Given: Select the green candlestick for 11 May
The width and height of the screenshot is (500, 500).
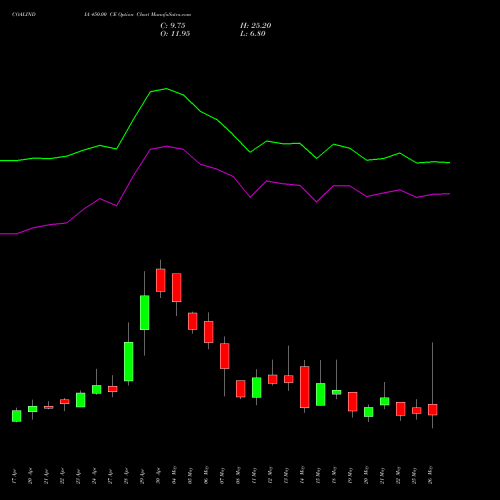Looking at the screenshot, I should point(257,388).
